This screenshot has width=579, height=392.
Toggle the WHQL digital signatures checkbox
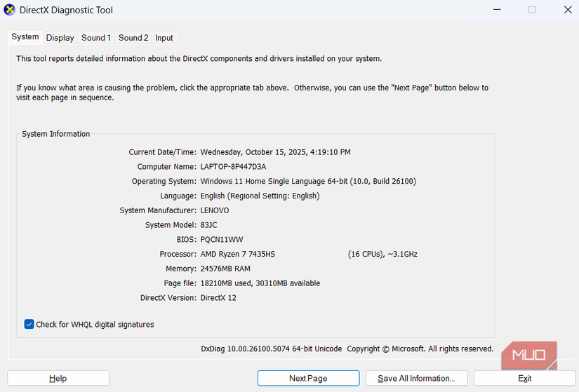[x=29, y=324]
